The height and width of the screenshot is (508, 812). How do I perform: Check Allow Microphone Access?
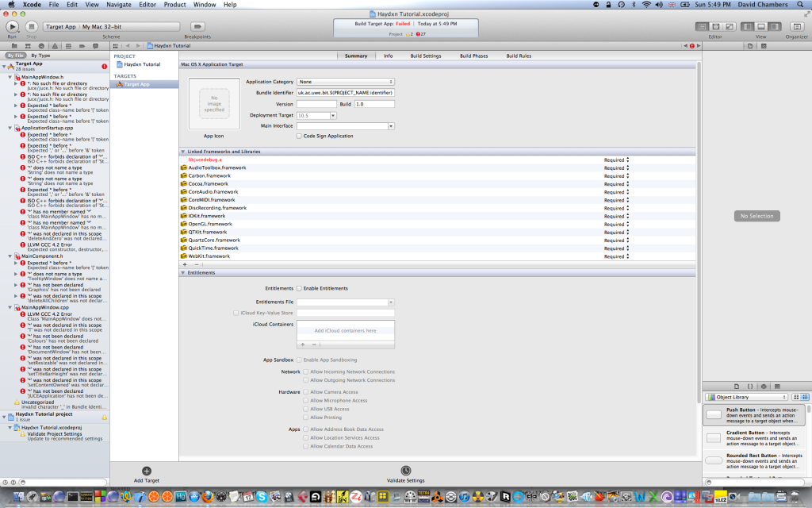[305, 401]
